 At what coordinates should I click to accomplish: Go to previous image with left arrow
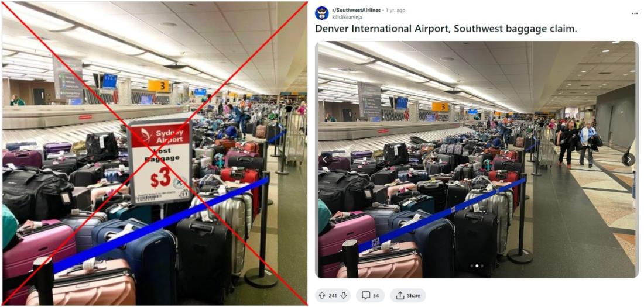[326, 159]
